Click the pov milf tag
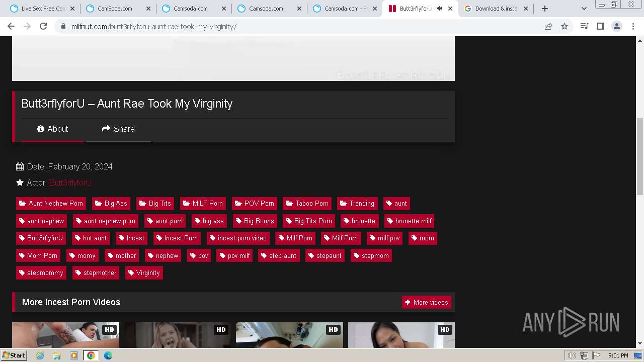This screenshot has height=362, width=644. click(235, 256)
